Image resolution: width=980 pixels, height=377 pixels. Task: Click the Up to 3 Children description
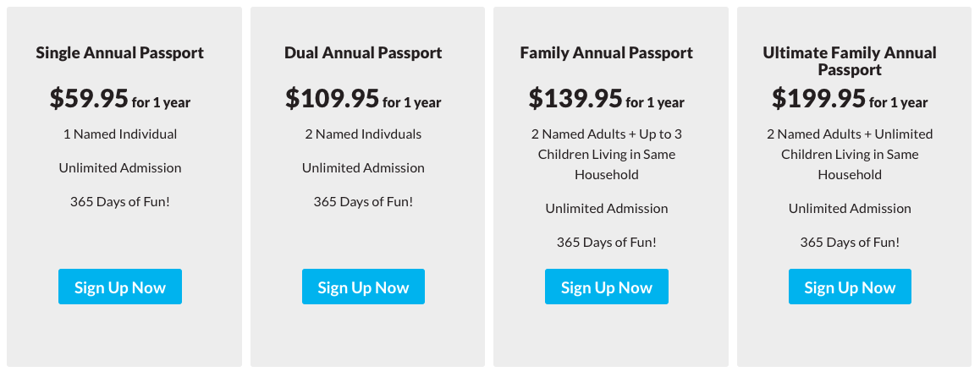[607, 154]
